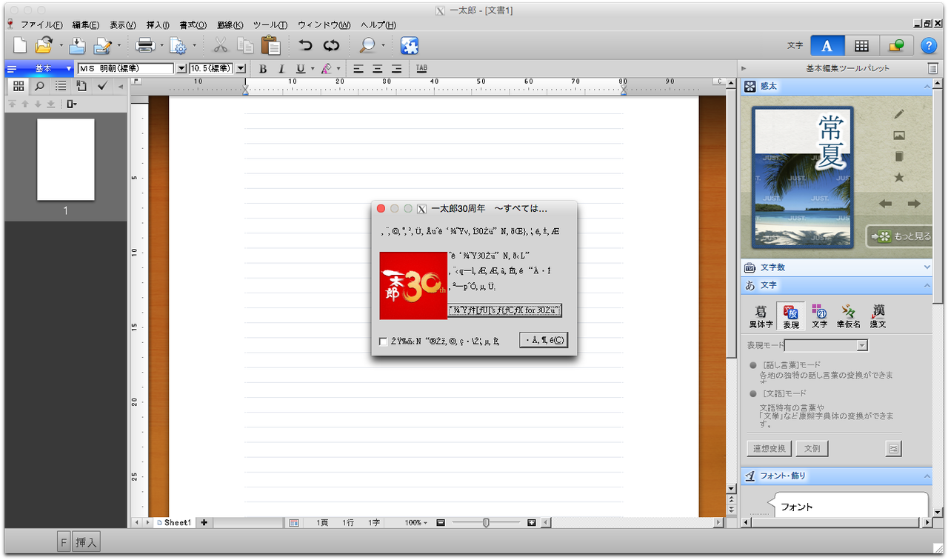
Task: Open the 基本 style dropdown
Action: [40, 68]
